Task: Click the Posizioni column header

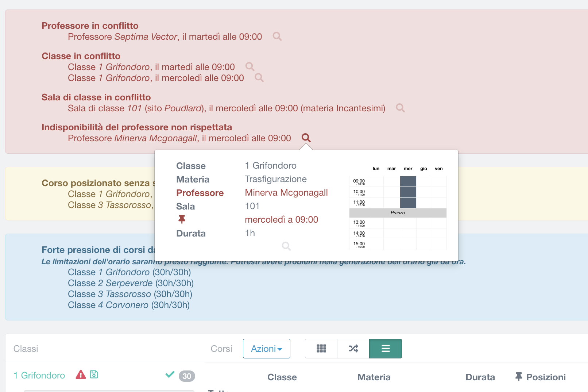Action: click(540, 377)
